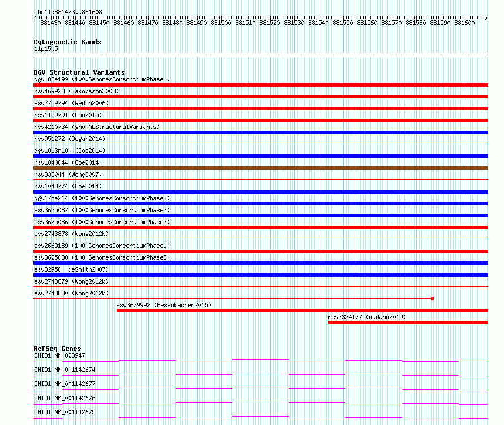Open nsv4210734 gnomADStructuralVariants entry

[97, 127]
